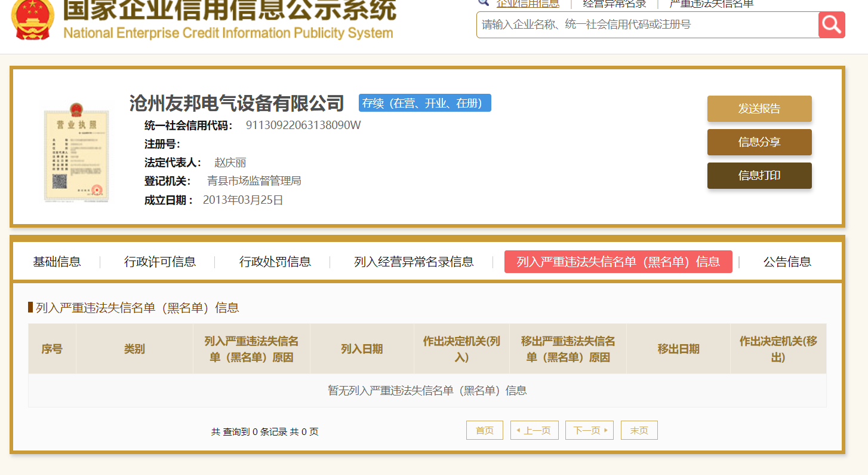Viewport: 868px width, 475px height.
Task: Open the business license thumbnail image
Action: (x=76, y=154)
